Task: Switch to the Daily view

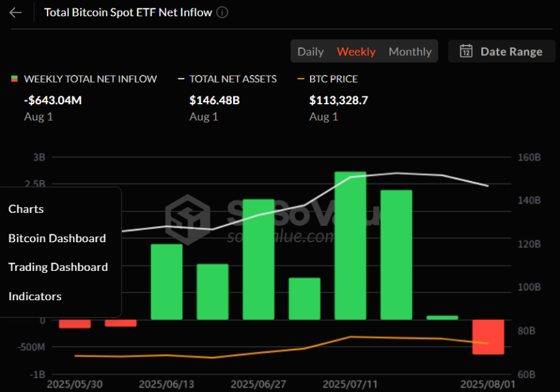Action: pyautogui.click(x=311, y=51)
